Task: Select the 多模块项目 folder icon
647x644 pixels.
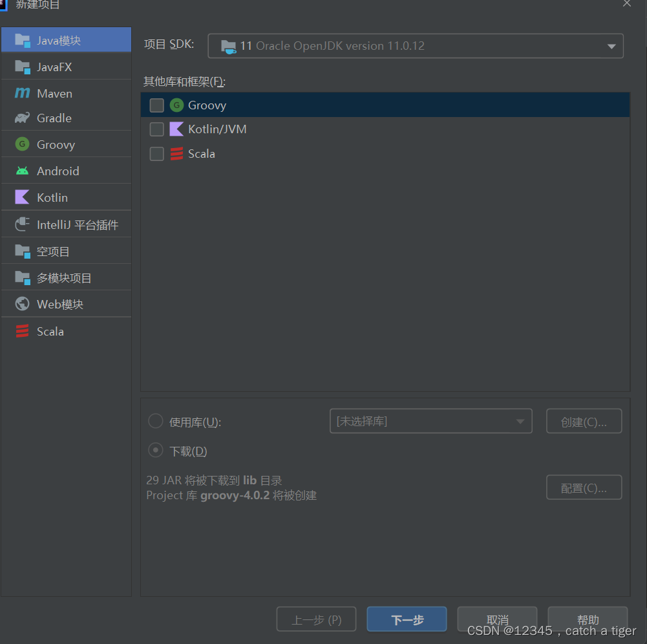Action: point(22,278)
